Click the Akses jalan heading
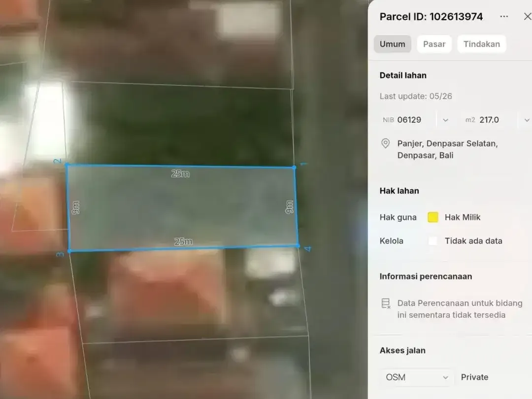 point(402,351)
